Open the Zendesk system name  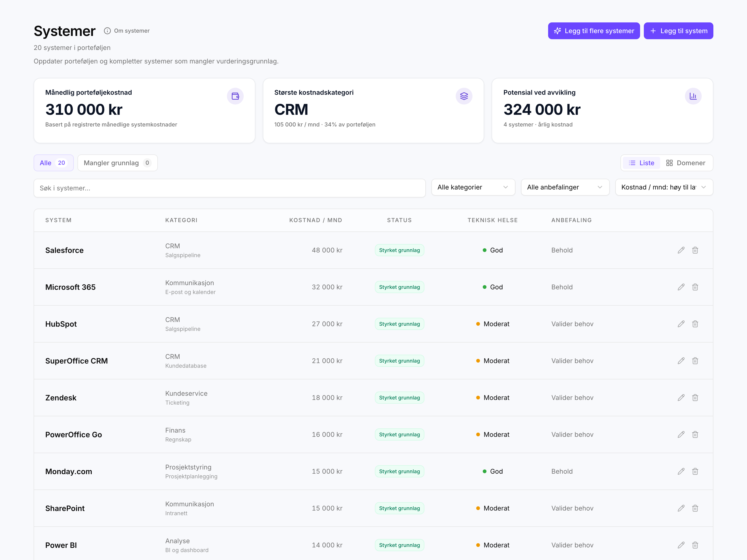coord(61,398)
